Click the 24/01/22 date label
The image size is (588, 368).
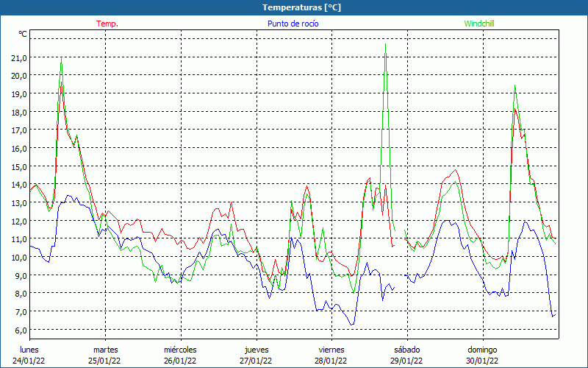[x=29, y=361]
